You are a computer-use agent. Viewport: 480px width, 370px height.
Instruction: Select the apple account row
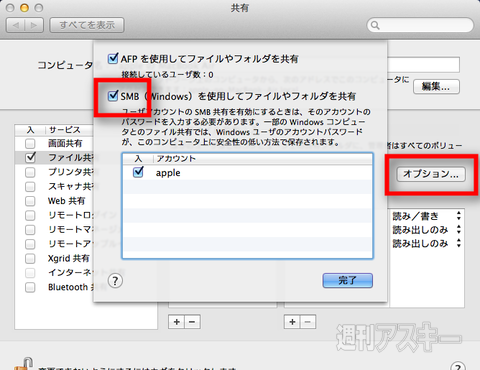click(x=247, y=173)
